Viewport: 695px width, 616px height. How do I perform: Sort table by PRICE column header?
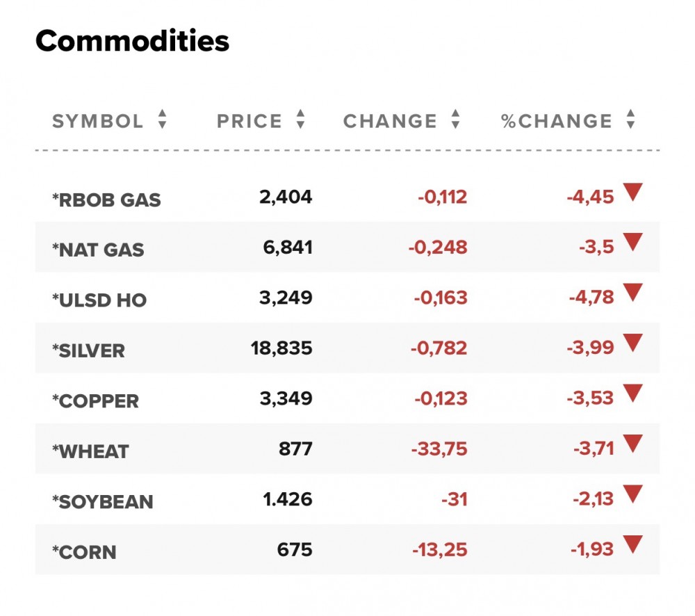pyautogui.click(x=250, y=121)
